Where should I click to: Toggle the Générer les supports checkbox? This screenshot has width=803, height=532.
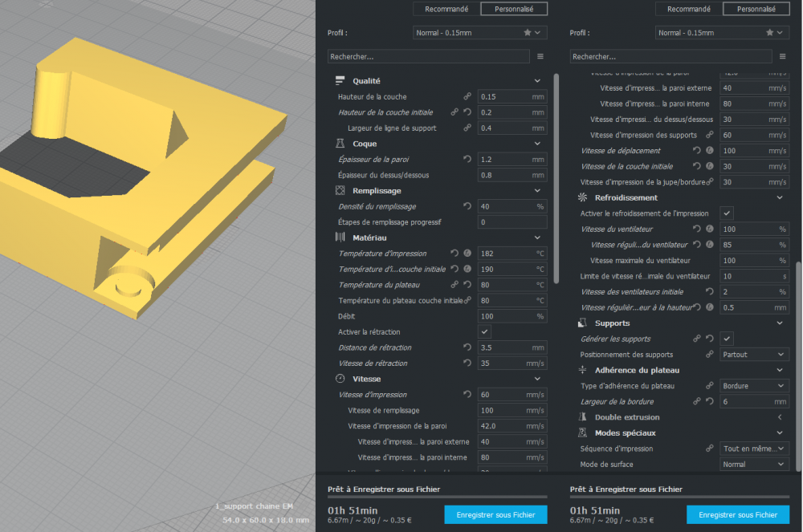coord(726,339)
